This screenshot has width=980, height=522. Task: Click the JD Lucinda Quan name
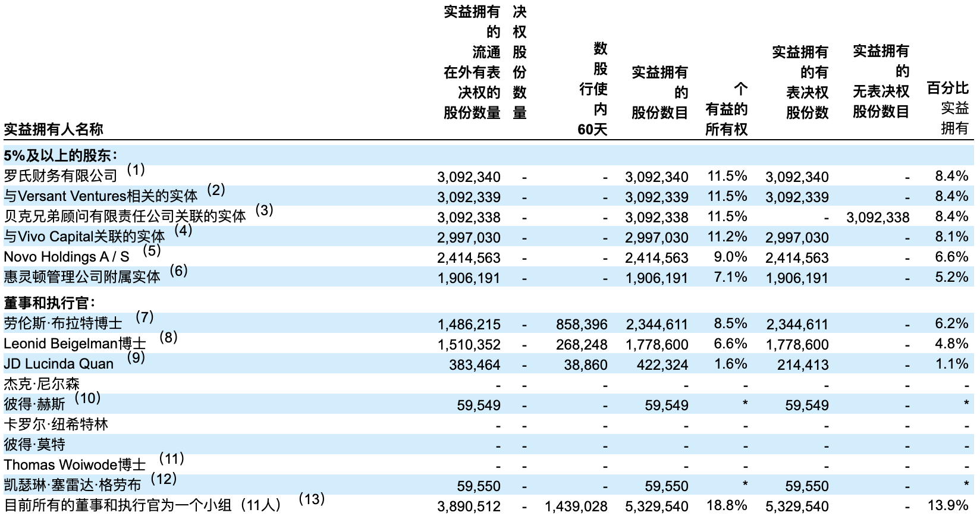coord(59,364)
